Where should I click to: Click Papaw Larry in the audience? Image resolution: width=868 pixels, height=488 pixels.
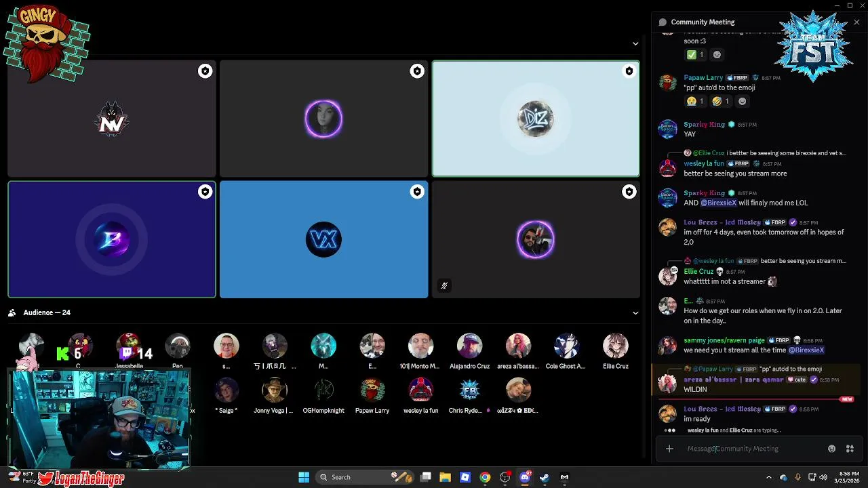tap(372, 396)
